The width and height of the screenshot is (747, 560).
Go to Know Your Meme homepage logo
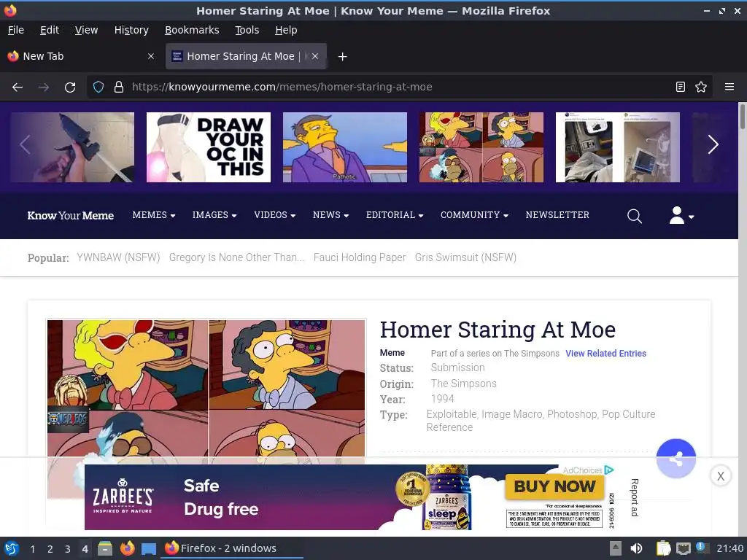click(71, 216)
